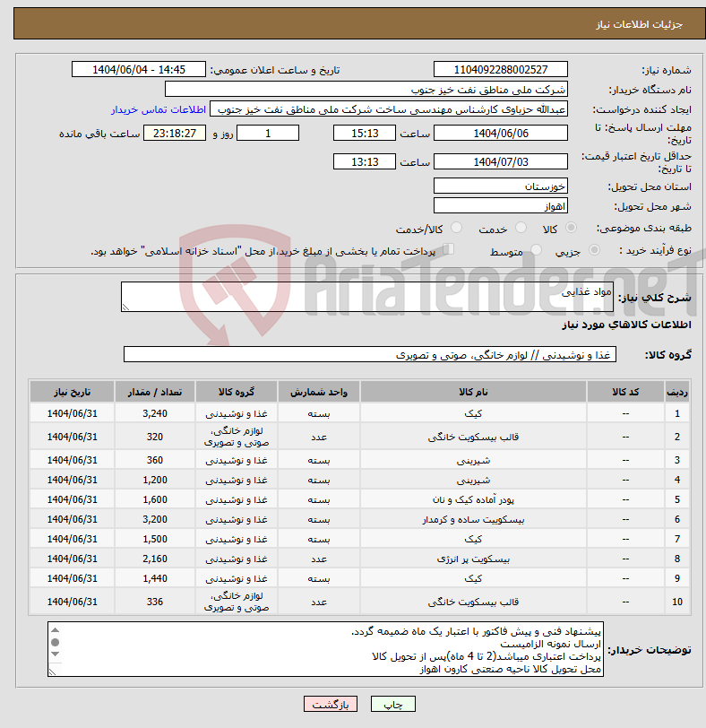Click delivery province field خوزستان
706x728 pixels.
(501, 186)
